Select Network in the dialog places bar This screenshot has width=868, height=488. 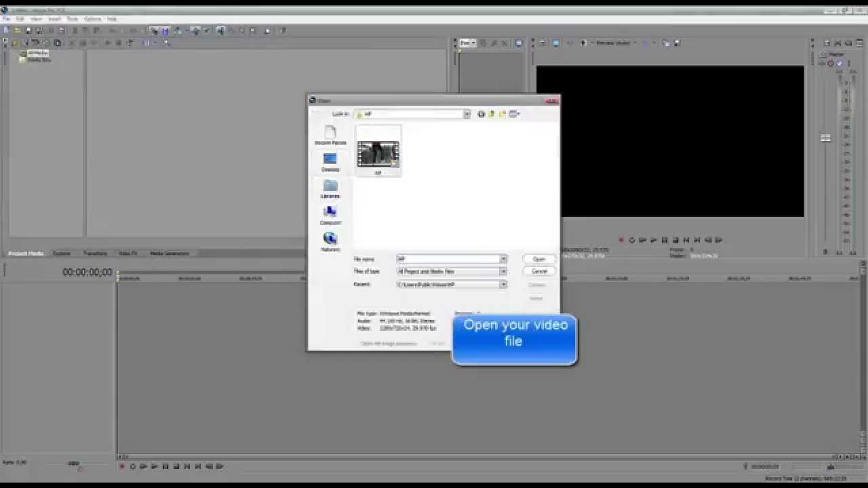pos(330,242)
